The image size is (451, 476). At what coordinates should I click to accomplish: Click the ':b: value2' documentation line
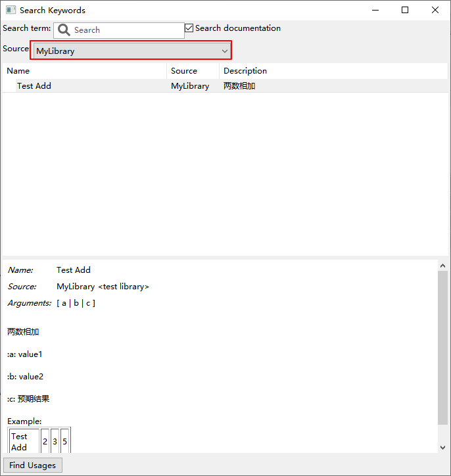pyautogui.click(x=25, y=377)
